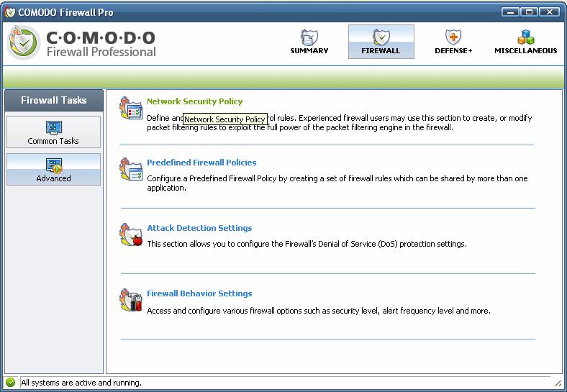This screenshot has height=392, width=567.
Task: Open the Network Security Policy link
Action: coord(194,101)
